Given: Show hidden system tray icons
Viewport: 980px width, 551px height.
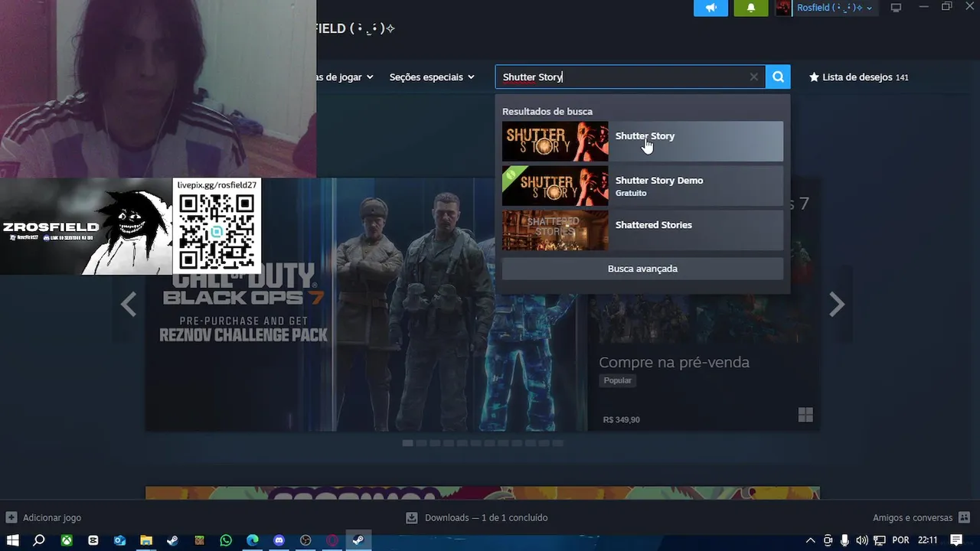Looking at the screenshot, I should point(811,540).
